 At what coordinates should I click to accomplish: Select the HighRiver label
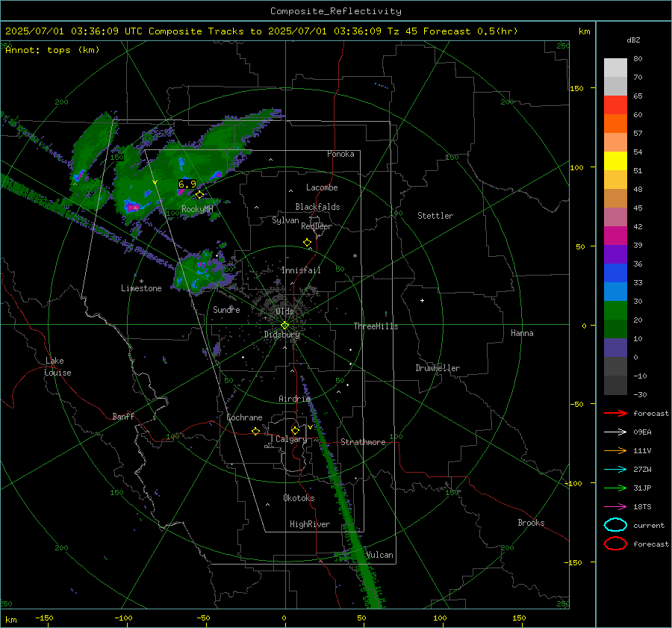coord(310,524)
